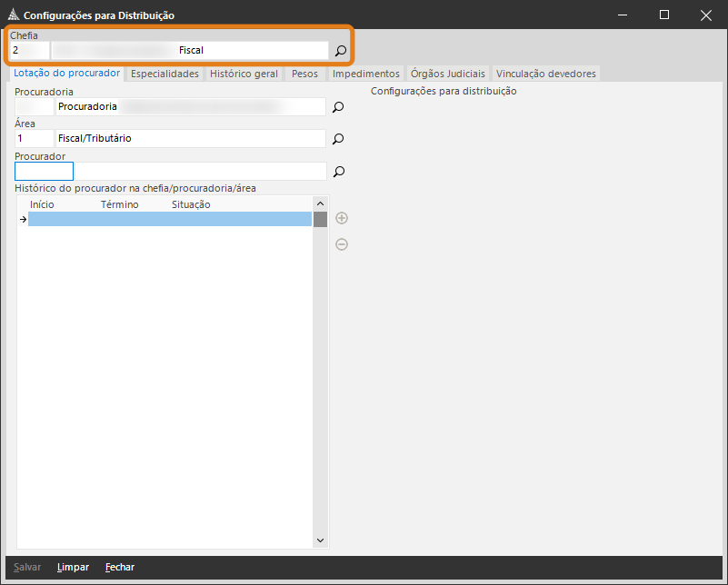Click the scroll up arrow in history list

320,203
